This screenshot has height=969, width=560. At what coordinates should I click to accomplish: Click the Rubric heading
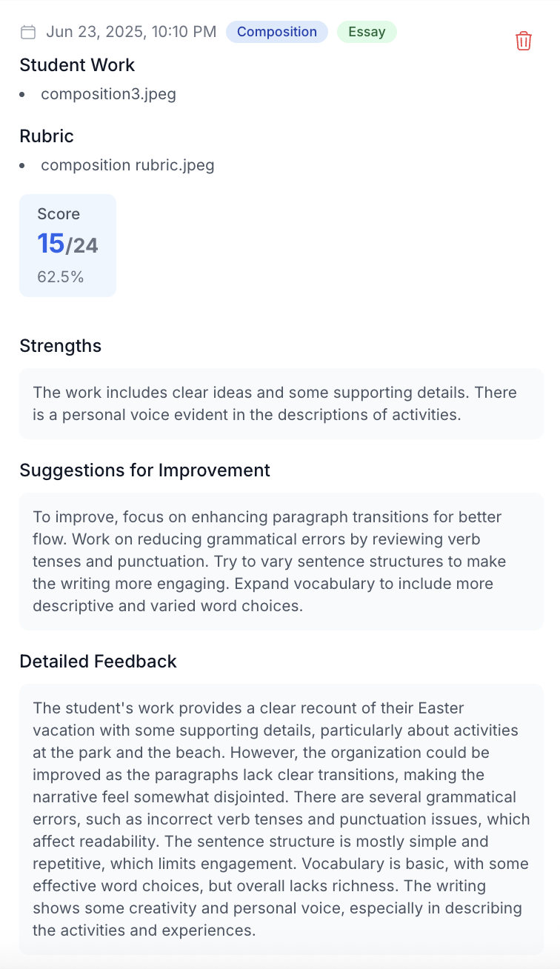pyautogui.click(x=46, y=136)
